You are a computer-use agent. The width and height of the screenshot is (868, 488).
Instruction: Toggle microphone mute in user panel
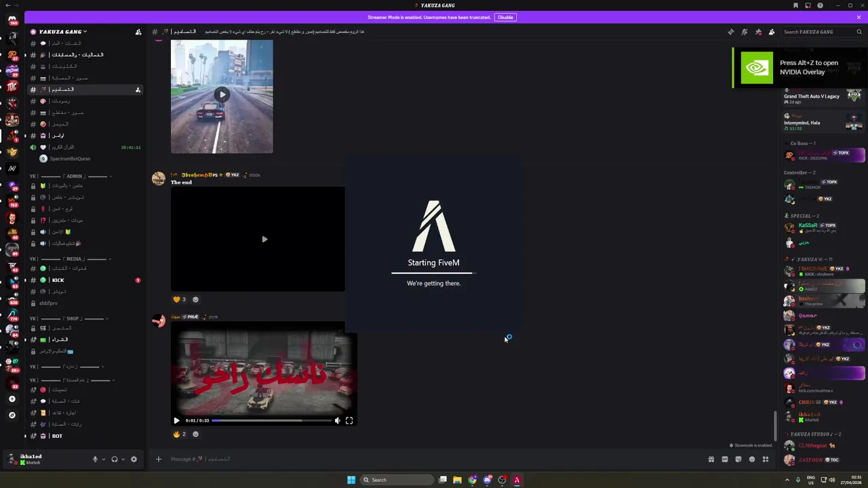[95, 459]
